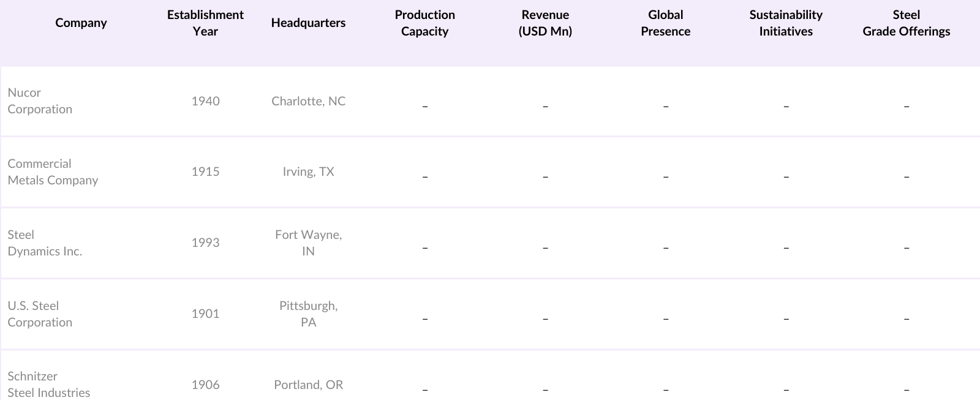Click Commercial Metals' Global Presence dash cell
This screenshot has height=400, width=980.
click(x=665, y=178)
